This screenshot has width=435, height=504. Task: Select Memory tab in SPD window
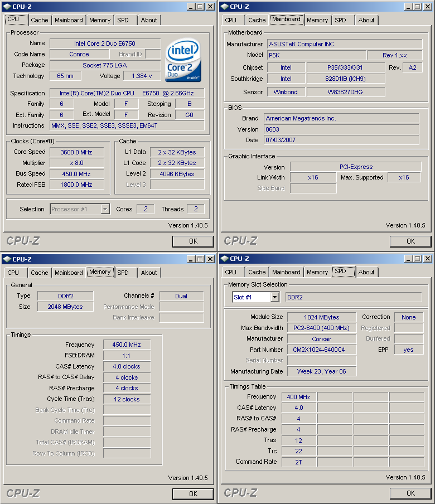coord(317,272)
